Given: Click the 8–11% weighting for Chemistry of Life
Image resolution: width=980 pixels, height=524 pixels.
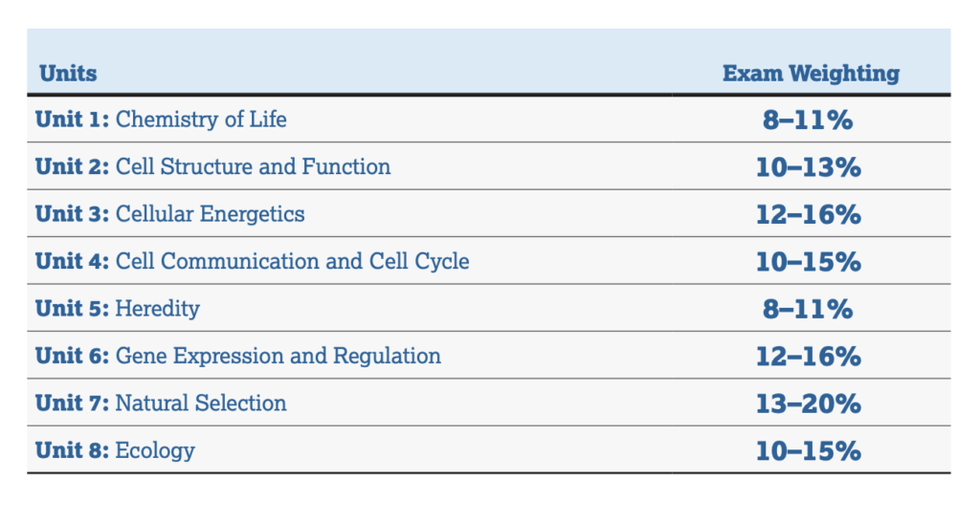Looking at the screenshot, I should pos(808,120).
